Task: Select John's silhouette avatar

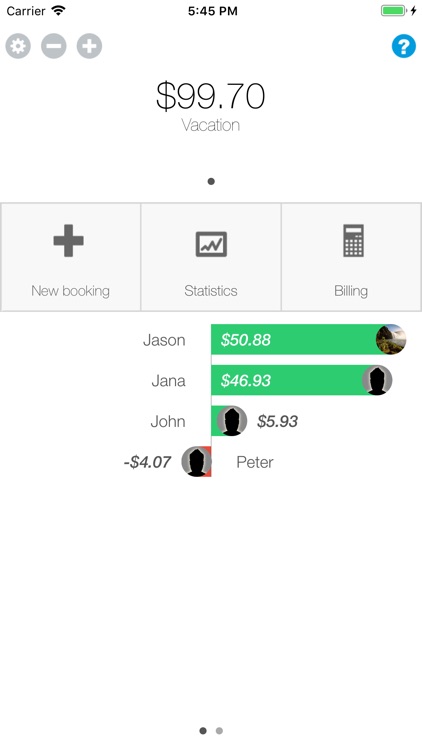Action: [232, 421]
